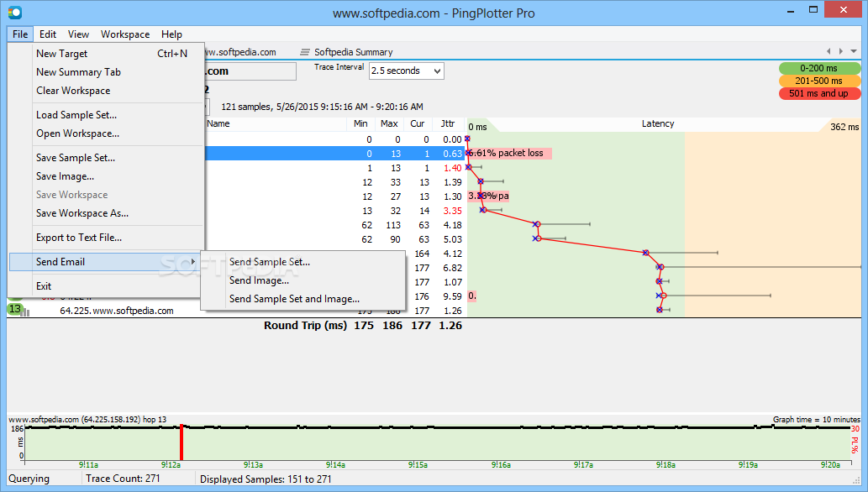The image size is (868, 492).
Task: Open the File menu
Action: tap(20, 34)
